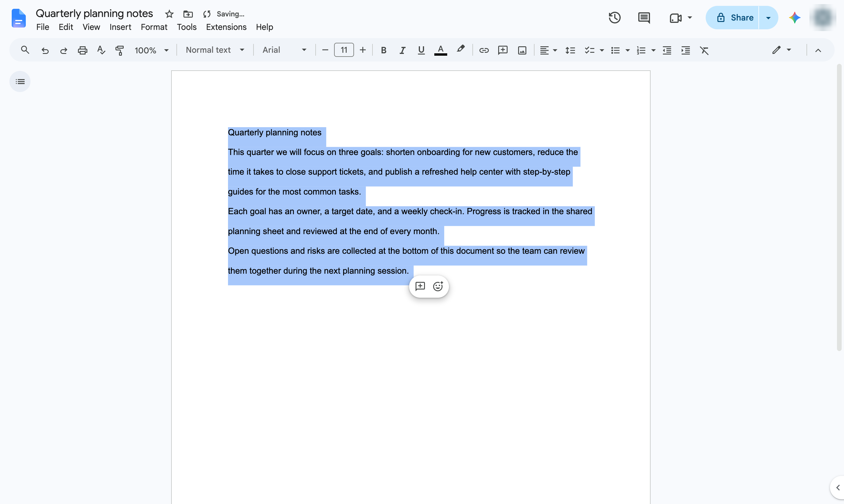
Task: Open line and paragraph spacing
Action: (x=570, y=50)
